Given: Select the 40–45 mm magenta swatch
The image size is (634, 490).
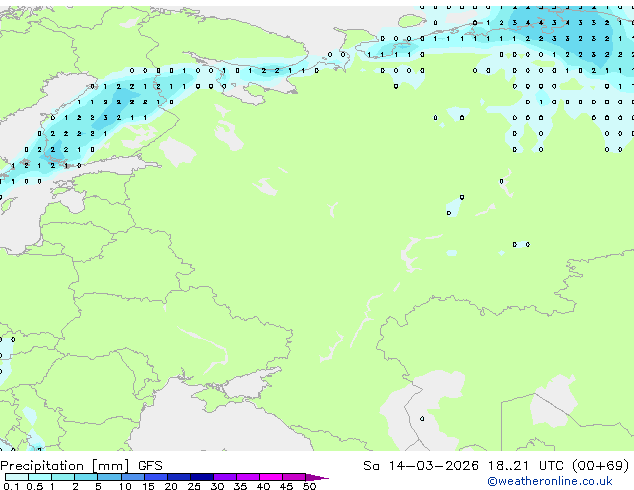Looking at the screenshot, I should tap(271, 477).
